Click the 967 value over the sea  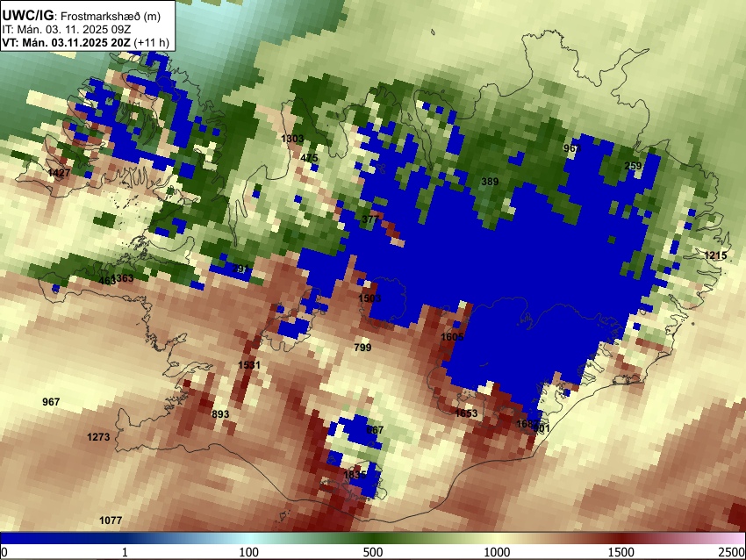pyautogui.click(x=51, y=401)
